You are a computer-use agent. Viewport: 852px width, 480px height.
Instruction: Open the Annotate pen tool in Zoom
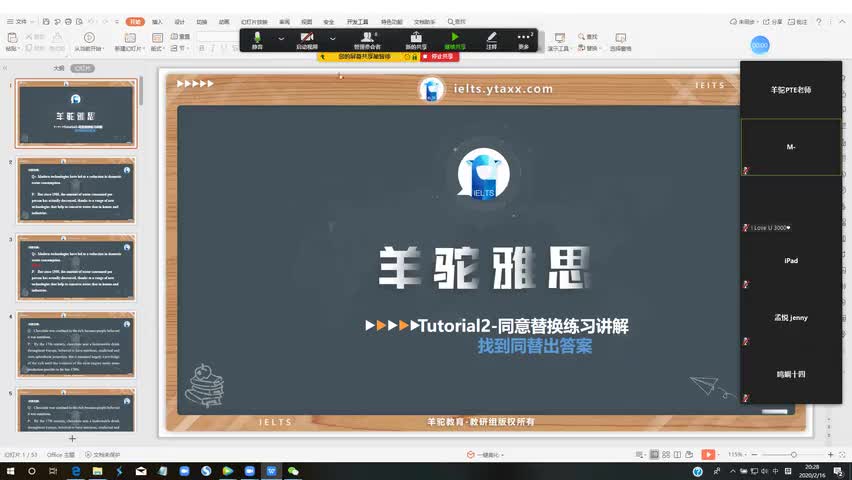tap(491, 40)
